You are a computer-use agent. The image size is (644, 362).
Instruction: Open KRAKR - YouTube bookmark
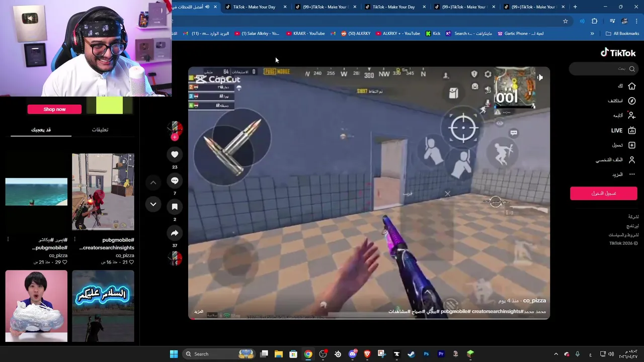[x=305, y=34]
